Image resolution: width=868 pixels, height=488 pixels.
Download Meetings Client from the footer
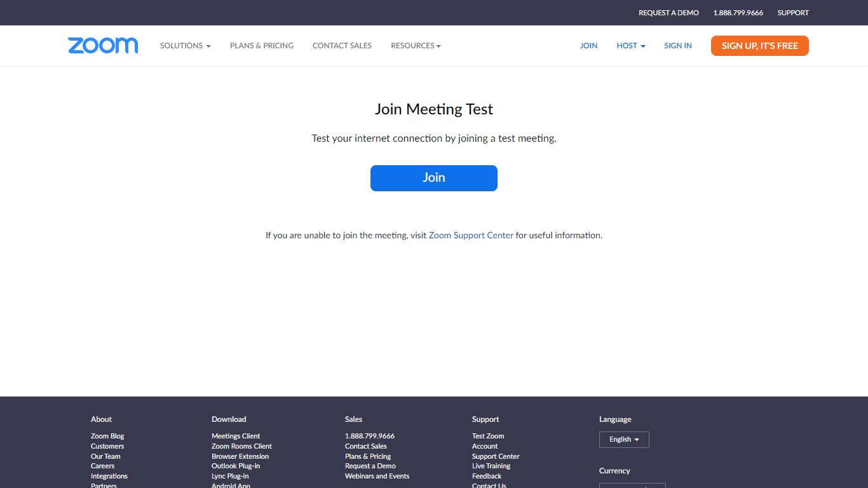point(236,436)
